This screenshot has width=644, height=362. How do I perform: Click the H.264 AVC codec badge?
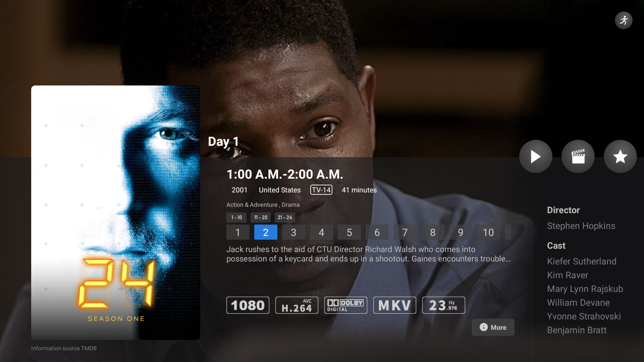tap(297, 305)
